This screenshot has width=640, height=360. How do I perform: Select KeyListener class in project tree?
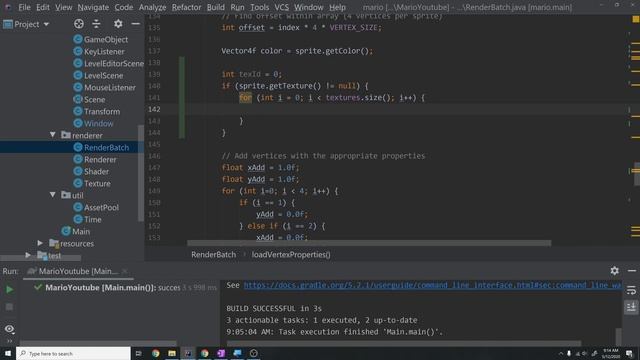[x=104, y=51]
